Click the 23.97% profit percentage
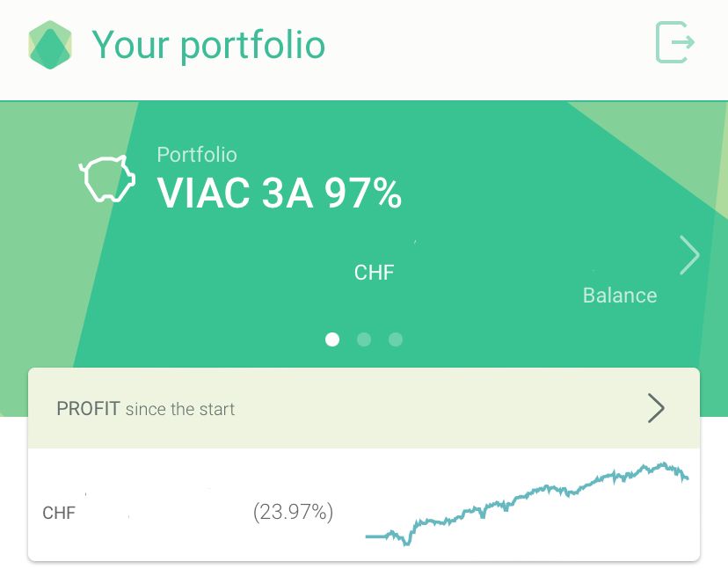Screen dimensions: 728x569 coord(293,512)
